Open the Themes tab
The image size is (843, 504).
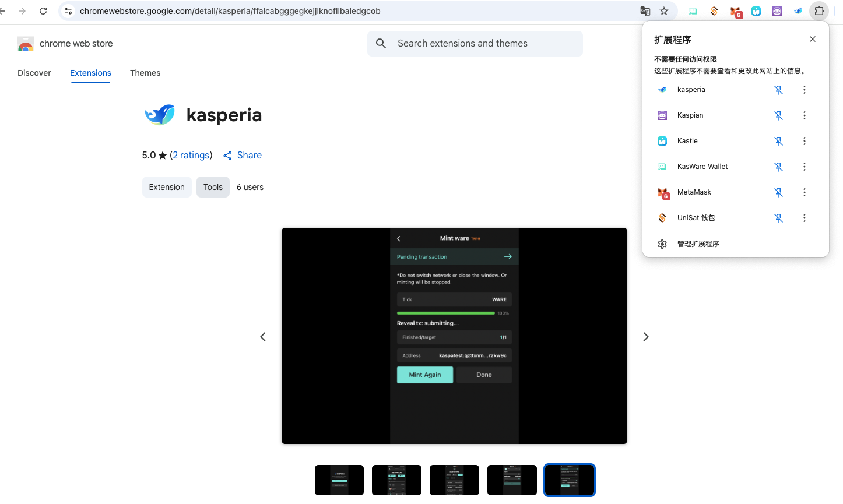click(x=145, y=73)
